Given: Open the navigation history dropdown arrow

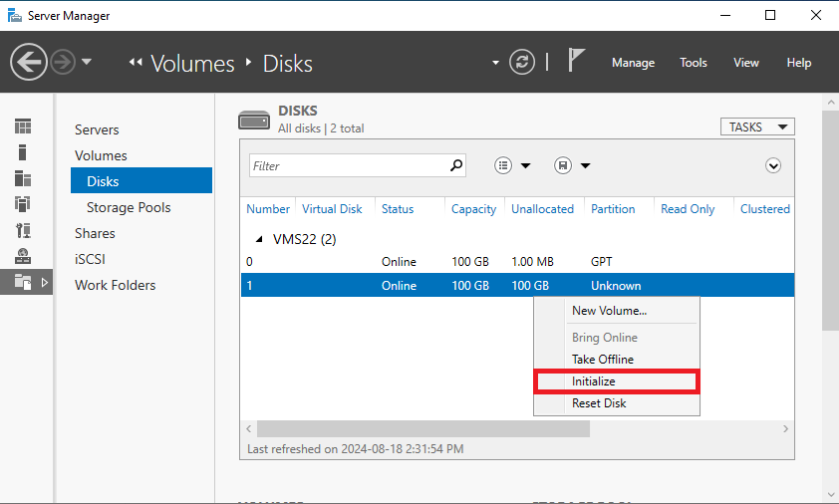Looking at the screenshot, I should pyautogui.click(x=87, y=62).
